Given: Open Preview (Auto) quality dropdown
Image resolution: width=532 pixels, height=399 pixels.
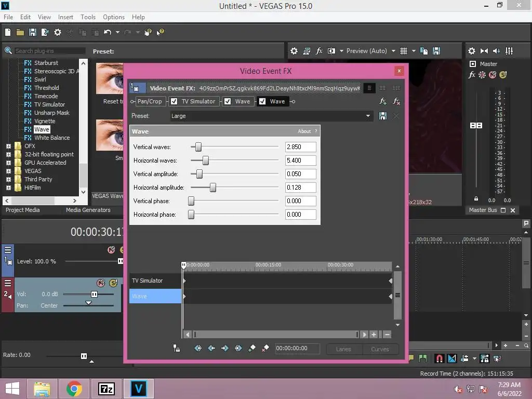Looking at the screenshot, I should (x=394, y=51).
